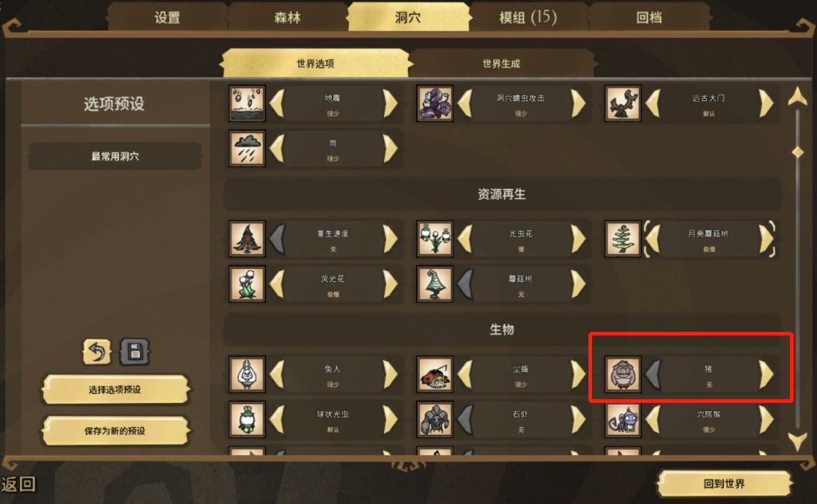Click the earthquake (地震) setting icon
817x504 pixels.
pyautogui.click(x=247, y=103)
